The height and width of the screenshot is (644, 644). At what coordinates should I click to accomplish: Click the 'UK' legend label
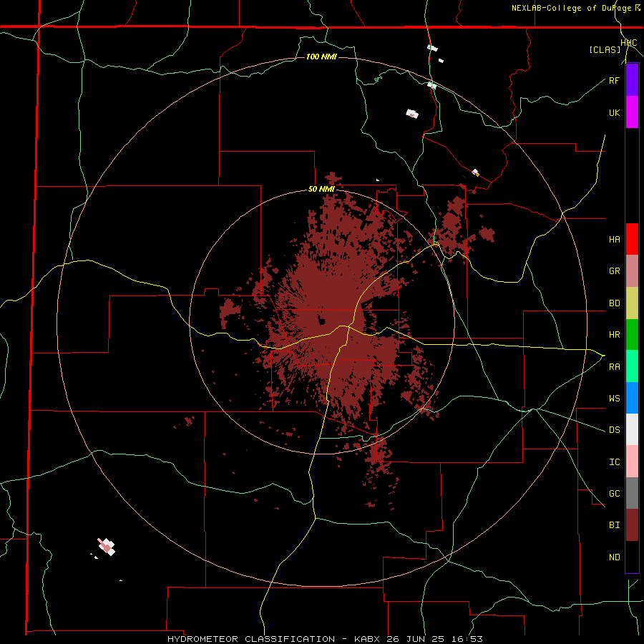click(614, 112)
